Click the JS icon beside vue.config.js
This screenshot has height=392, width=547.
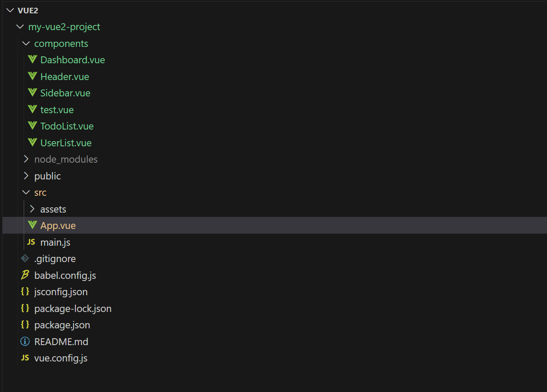[x=25, y=358]
